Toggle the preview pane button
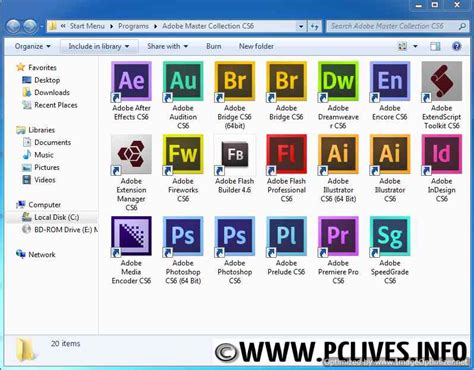Image resolution: width=474 pixels, height=370 pixels. tap(435, 46)
